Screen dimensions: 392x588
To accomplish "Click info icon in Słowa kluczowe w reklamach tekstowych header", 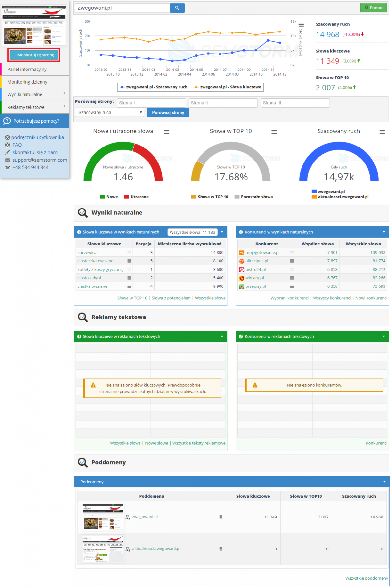I will (79, 337).
